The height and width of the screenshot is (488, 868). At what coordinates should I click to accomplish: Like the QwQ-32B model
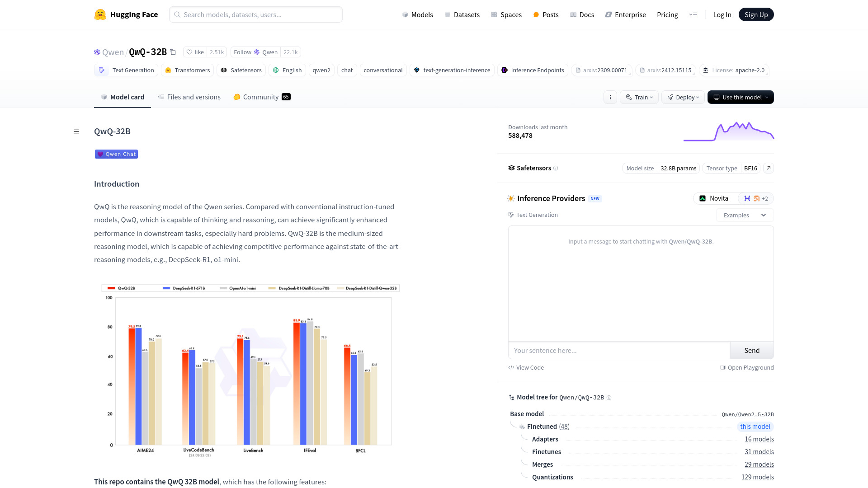195,52
